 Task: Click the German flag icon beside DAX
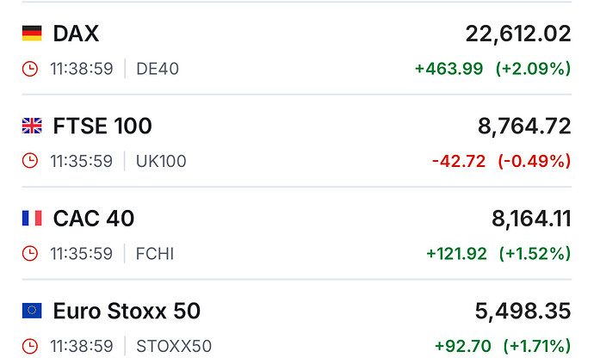[32, 34]
